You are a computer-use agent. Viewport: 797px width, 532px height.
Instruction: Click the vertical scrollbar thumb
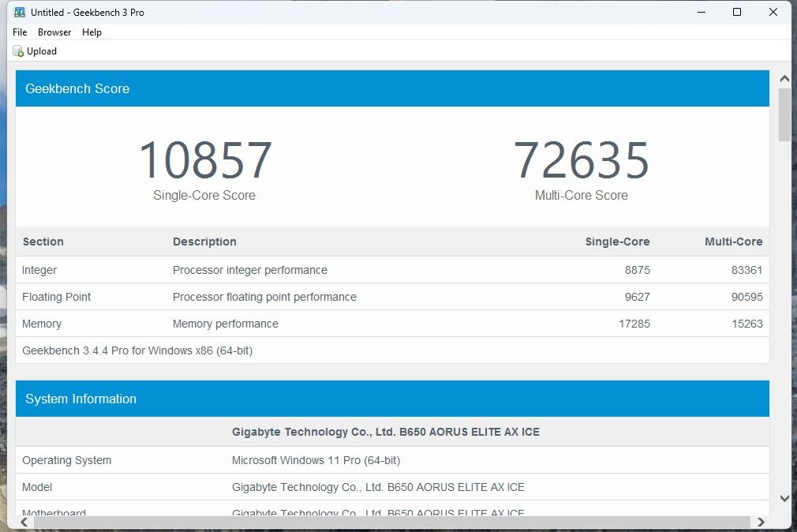784,114
